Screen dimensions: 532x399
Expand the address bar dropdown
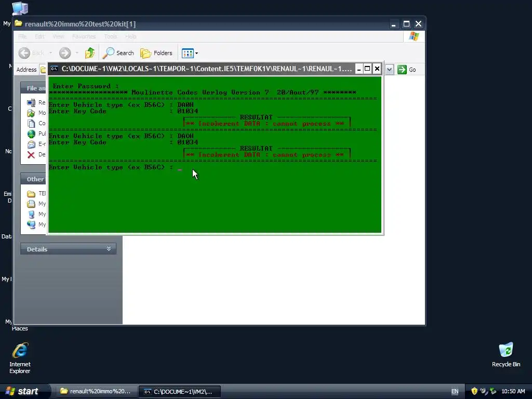(389, 70)
